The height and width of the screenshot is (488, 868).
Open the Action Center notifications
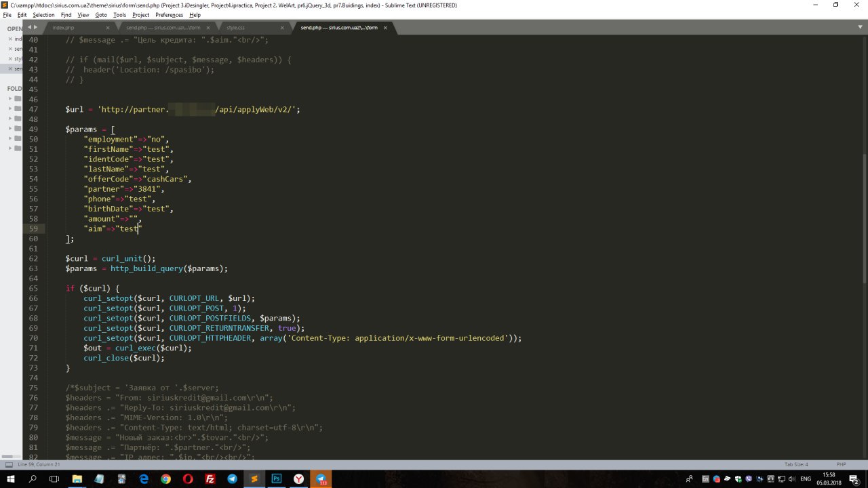point(854,479)
